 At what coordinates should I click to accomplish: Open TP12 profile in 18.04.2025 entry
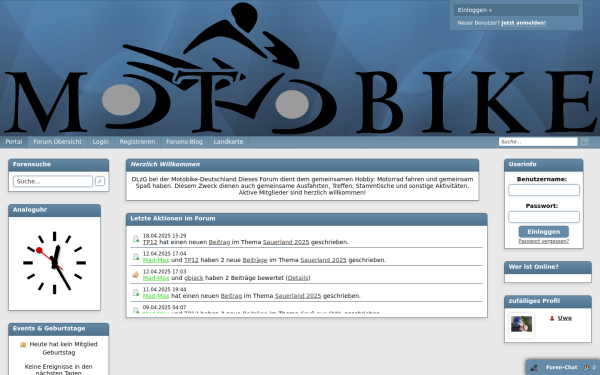tap(150, 242)
